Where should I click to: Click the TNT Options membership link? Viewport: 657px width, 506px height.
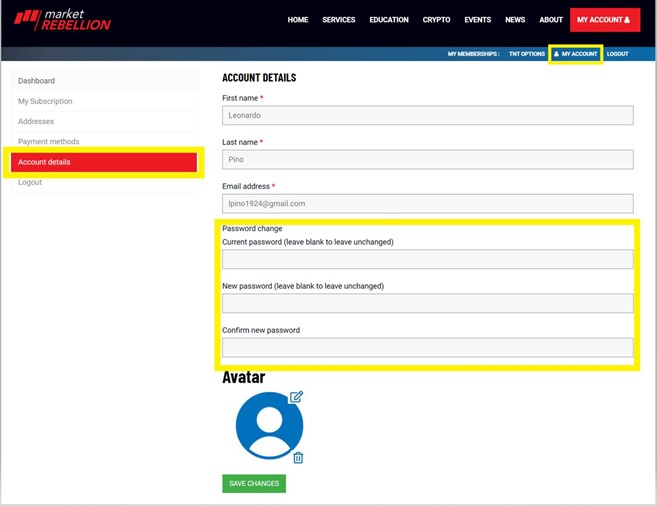[x=526, y=54]
